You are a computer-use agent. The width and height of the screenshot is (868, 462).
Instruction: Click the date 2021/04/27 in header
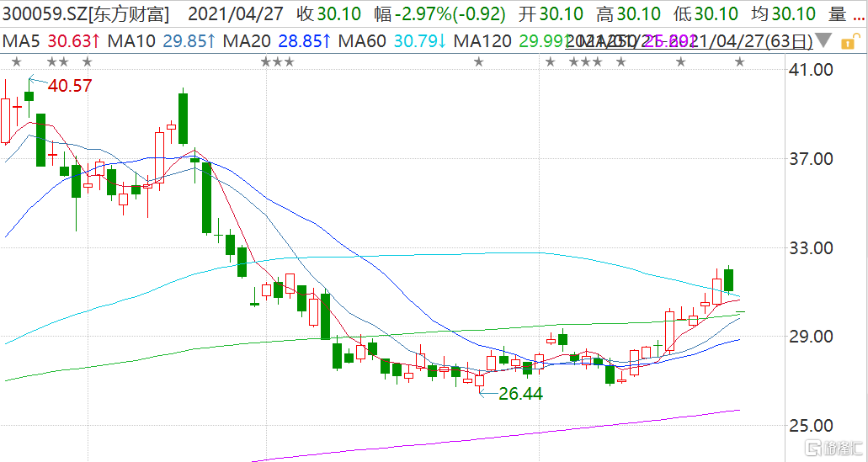click(237, 14)
